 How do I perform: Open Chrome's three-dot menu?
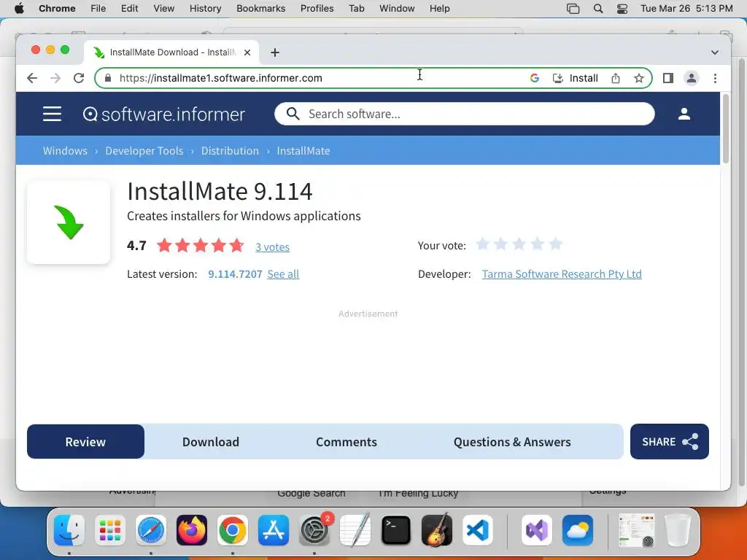click(x=715, y=78)
